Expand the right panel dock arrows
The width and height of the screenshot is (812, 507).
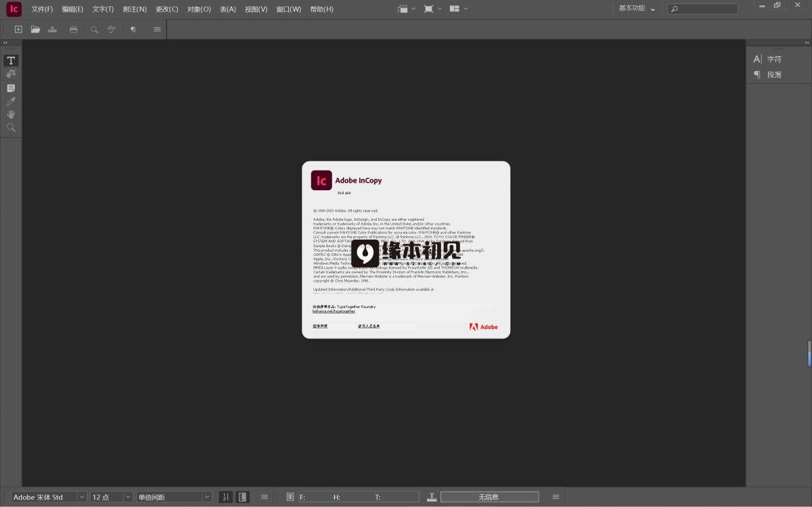point(807,42)
